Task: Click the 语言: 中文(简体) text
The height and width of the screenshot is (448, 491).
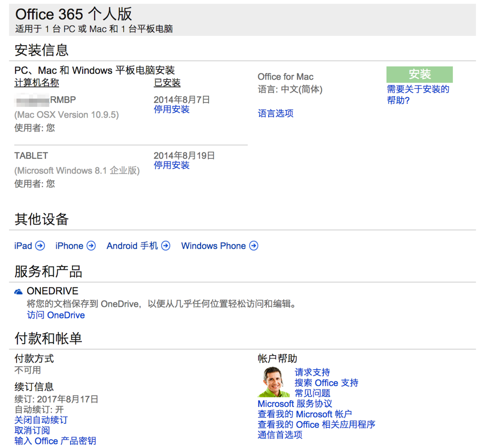Action: [x=290, y=89]
